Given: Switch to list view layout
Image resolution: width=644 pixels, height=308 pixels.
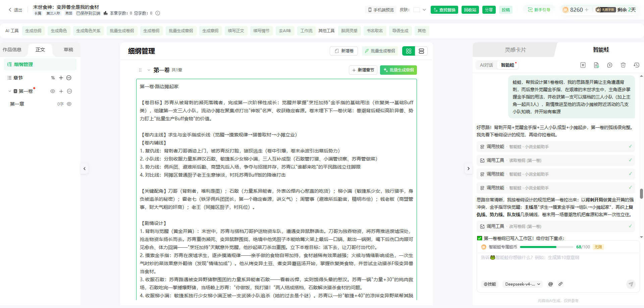Looking at the screenshot, I should 421,51.
